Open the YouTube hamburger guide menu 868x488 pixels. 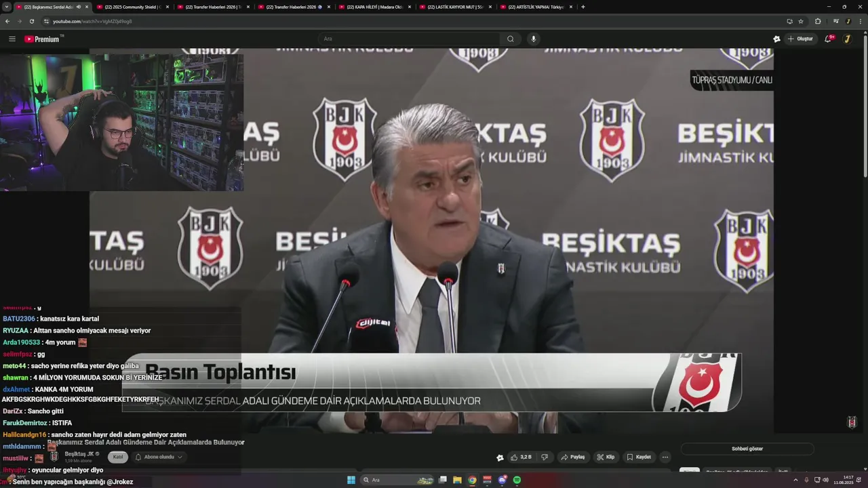tap(12, 39)
